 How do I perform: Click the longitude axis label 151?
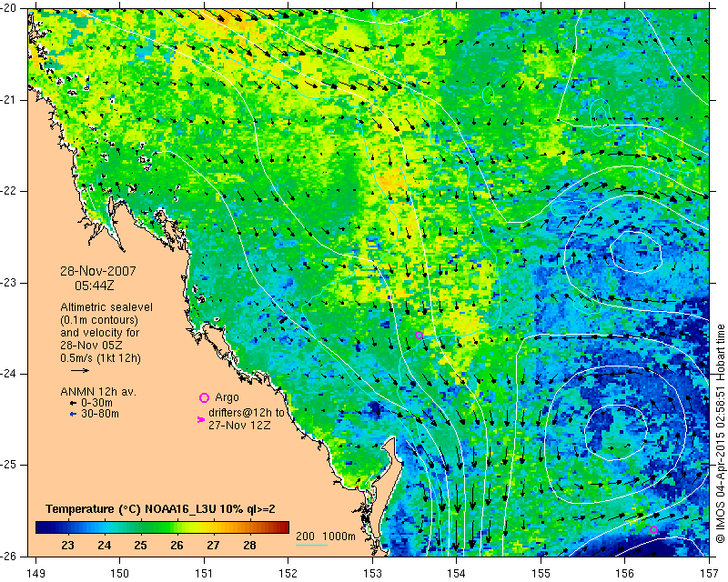coord(204,574)
